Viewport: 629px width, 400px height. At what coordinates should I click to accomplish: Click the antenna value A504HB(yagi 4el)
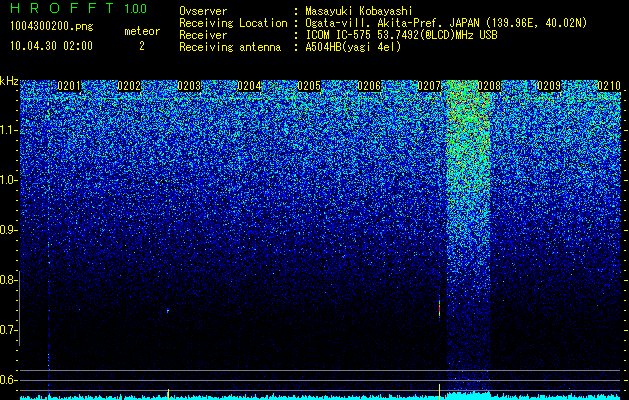point(353,47)
